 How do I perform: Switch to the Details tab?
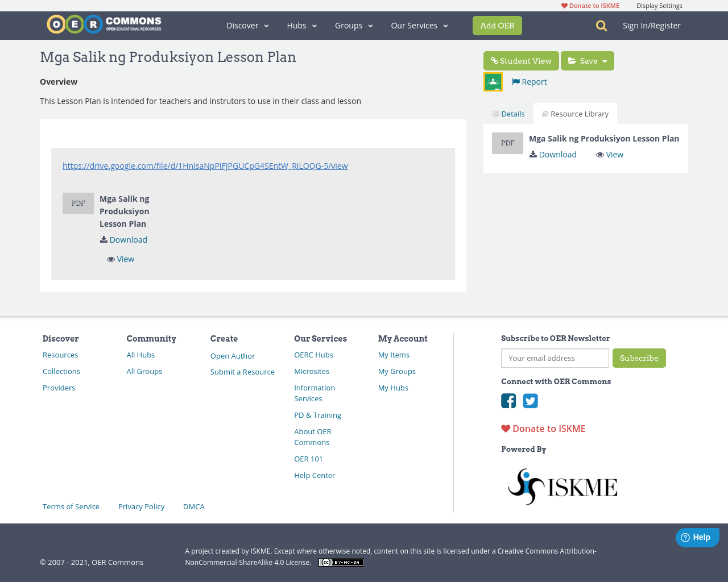[508, 113]
